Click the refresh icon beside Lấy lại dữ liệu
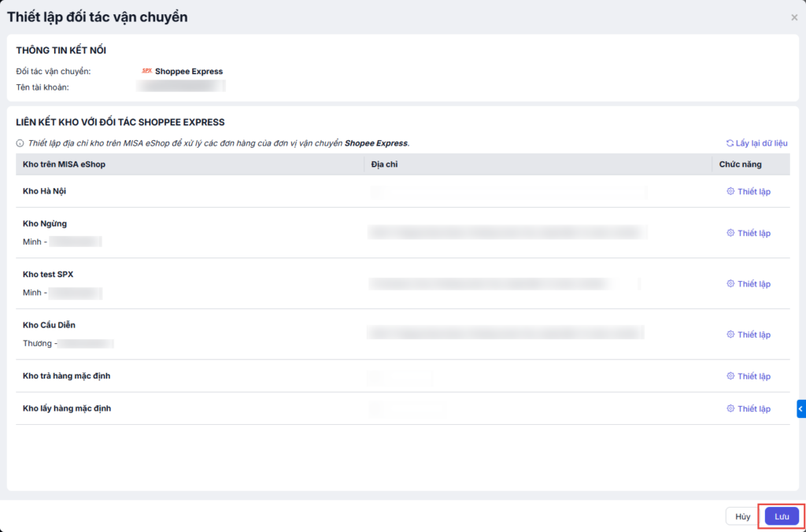The width and height of the screenshot is (806, 532). (x=730, y=143)
